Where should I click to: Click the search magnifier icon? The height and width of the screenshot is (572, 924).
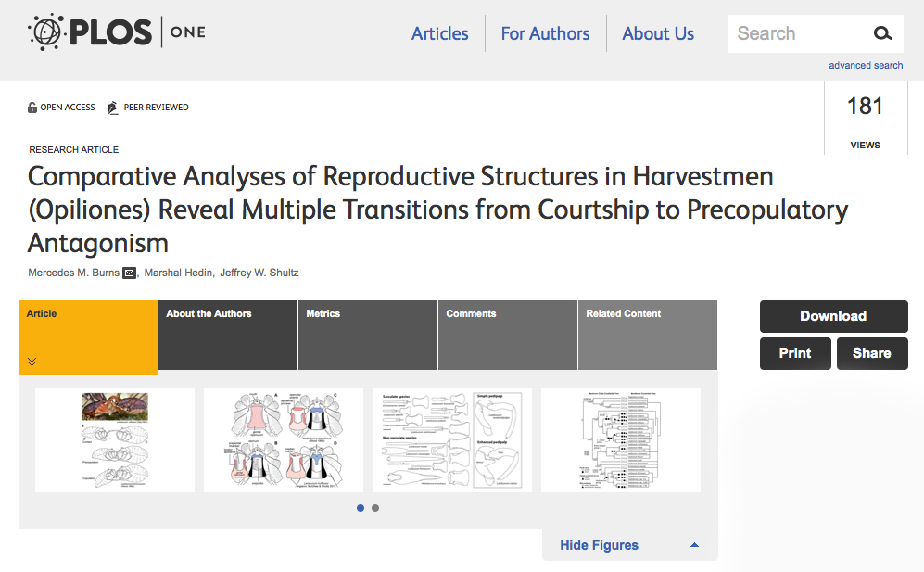click(x=882, y=34)
